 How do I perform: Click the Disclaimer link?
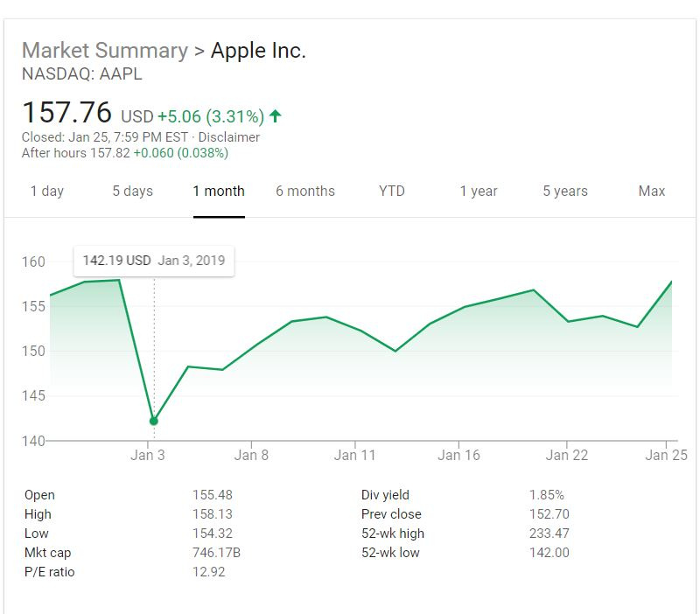click(229, 137)
